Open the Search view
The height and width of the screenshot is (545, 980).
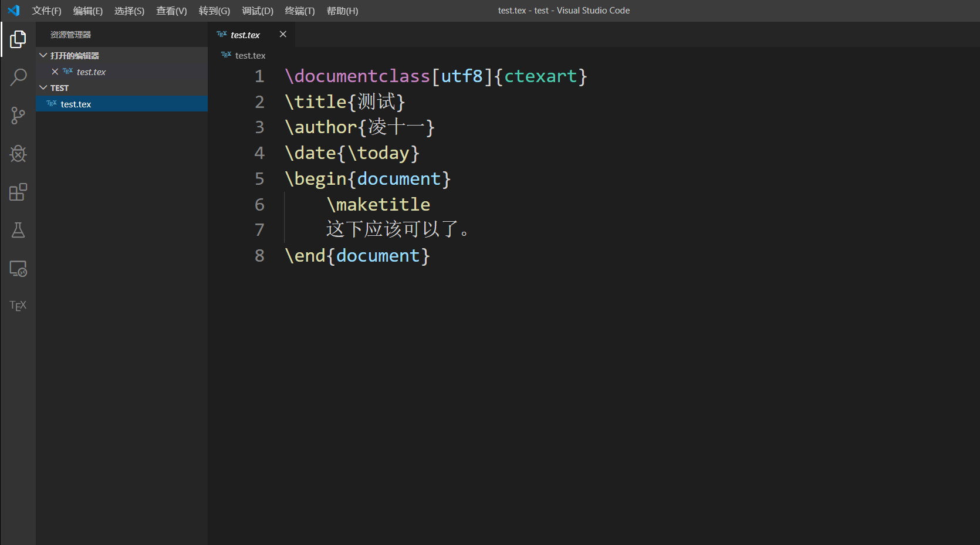(x=18, y=77)
